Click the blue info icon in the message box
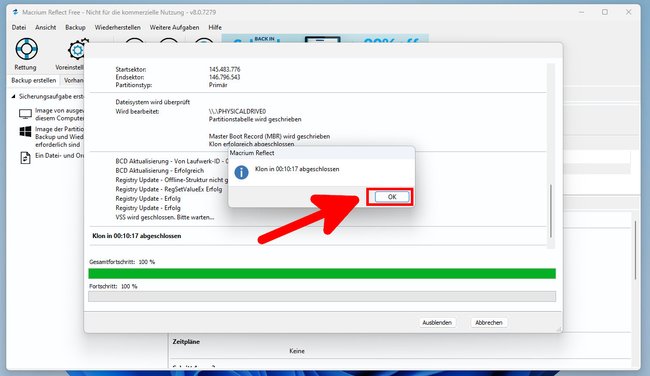Viewport: 650px width, 376px height. [241, 172]
